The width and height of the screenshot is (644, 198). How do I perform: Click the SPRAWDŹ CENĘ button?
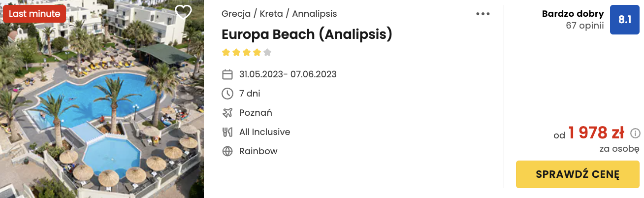click(578, 174)
